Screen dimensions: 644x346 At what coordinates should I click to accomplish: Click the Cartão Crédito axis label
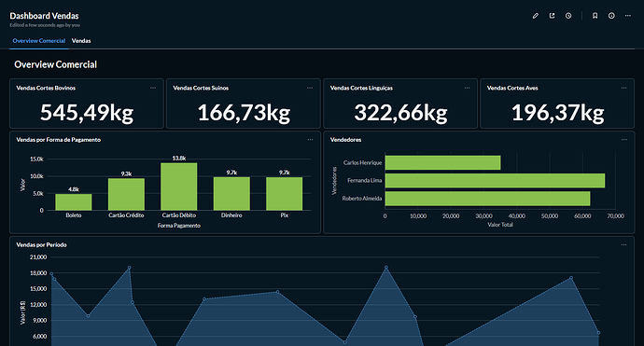126,215
